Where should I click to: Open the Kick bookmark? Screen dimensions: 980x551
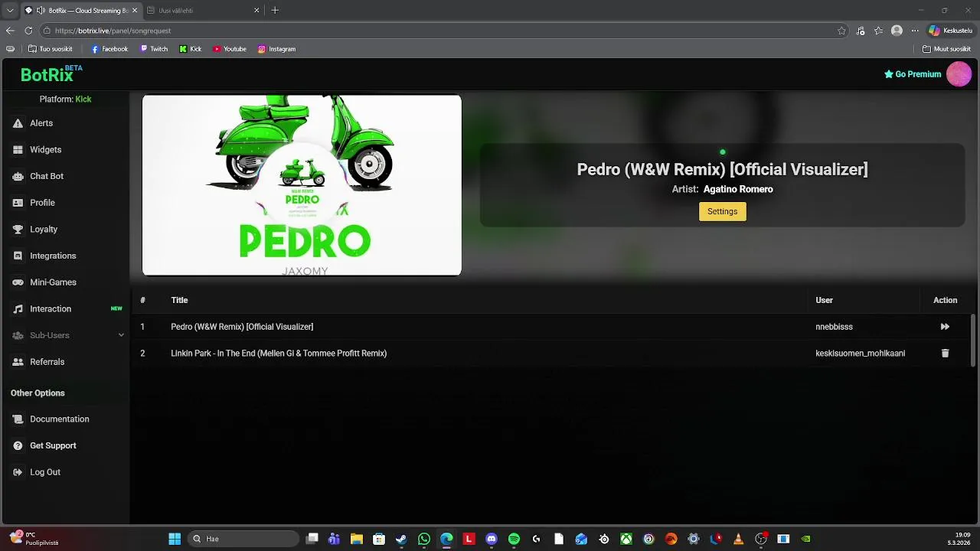click(x=191, y=49)
